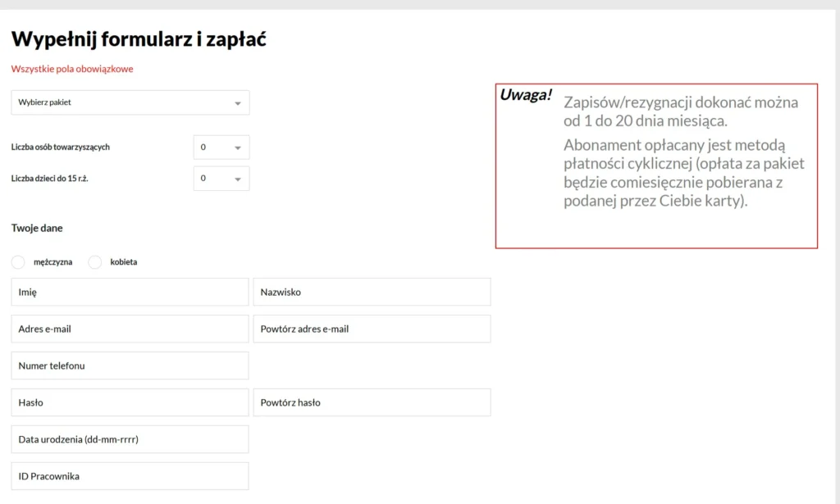Click into the Imię field
Image resolution: width=840 pixels, height=504 pixels.
[130, 292]
